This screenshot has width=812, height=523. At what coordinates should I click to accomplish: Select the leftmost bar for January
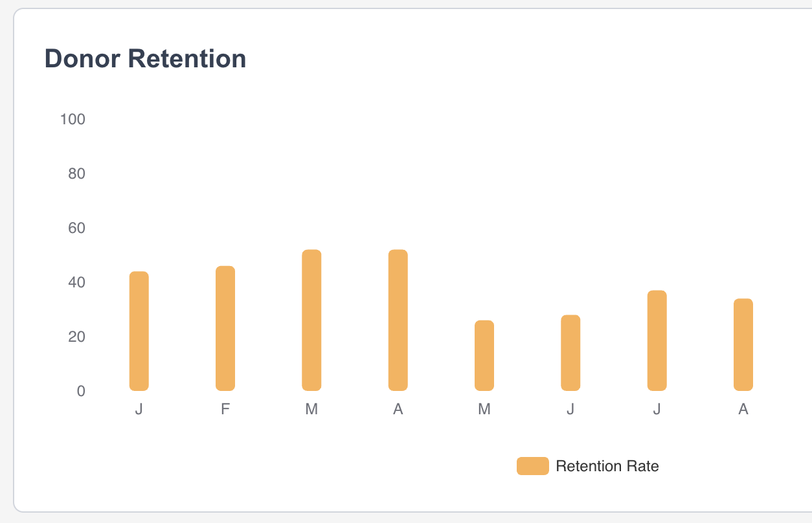139,331
